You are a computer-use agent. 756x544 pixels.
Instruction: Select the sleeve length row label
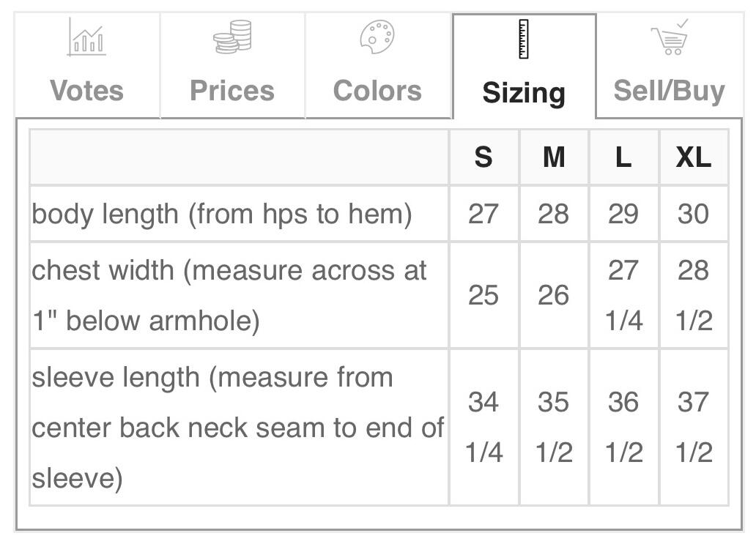click(x=237, y=428)
